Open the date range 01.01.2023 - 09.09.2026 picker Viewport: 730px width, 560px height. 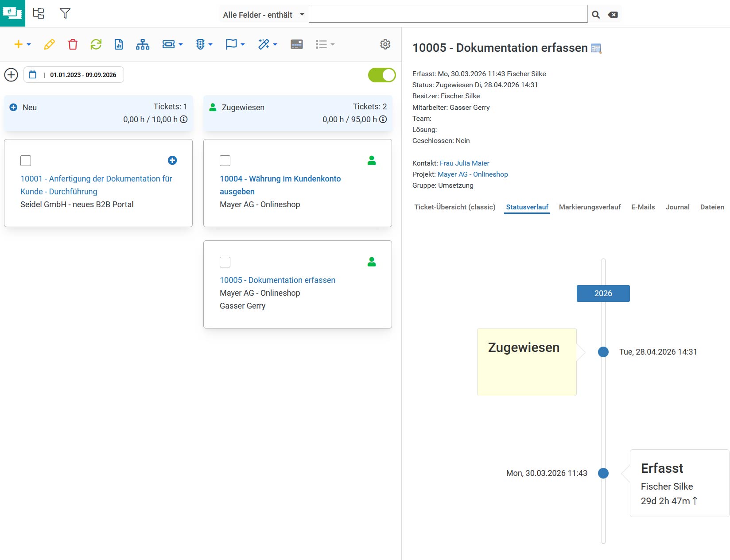74,75
